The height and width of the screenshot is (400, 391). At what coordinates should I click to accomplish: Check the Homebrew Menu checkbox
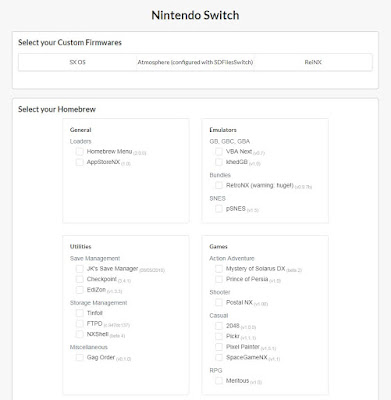(x=79, y=152)
